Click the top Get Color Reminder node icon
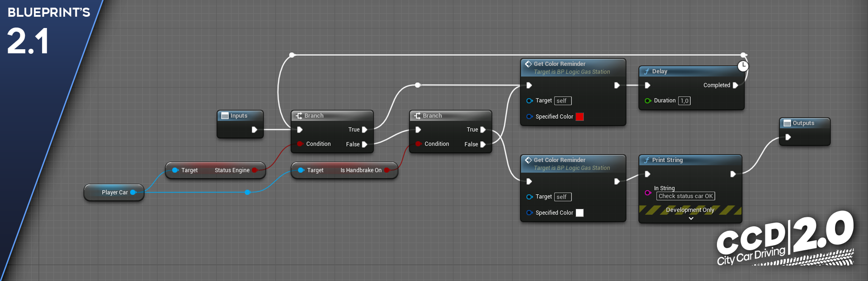Image resolution: width=868 pixels, height=281 pixels. pyautogui.click(x=528, y=64)
